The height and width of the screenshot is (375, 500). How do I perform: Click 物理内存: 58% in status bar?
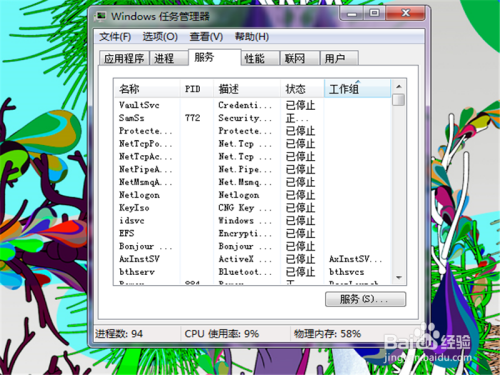327,334
